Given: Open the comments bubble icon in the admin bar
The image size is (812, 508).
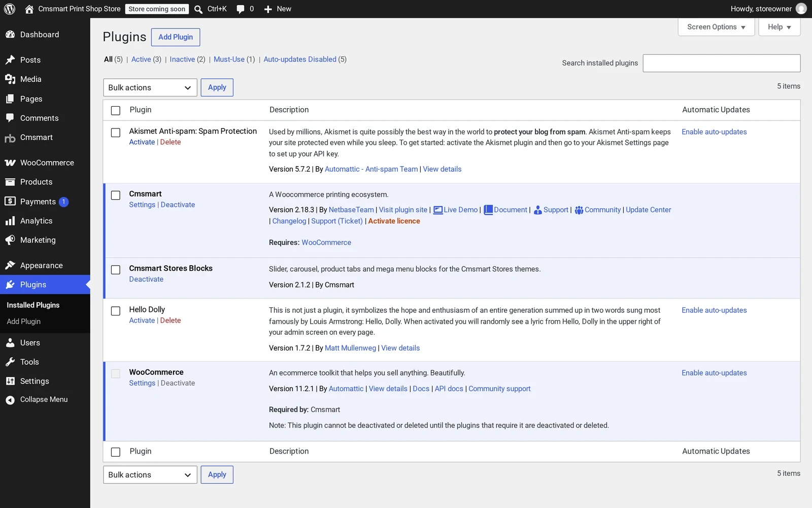Looking at the screenshot, I should coord(241,9).
